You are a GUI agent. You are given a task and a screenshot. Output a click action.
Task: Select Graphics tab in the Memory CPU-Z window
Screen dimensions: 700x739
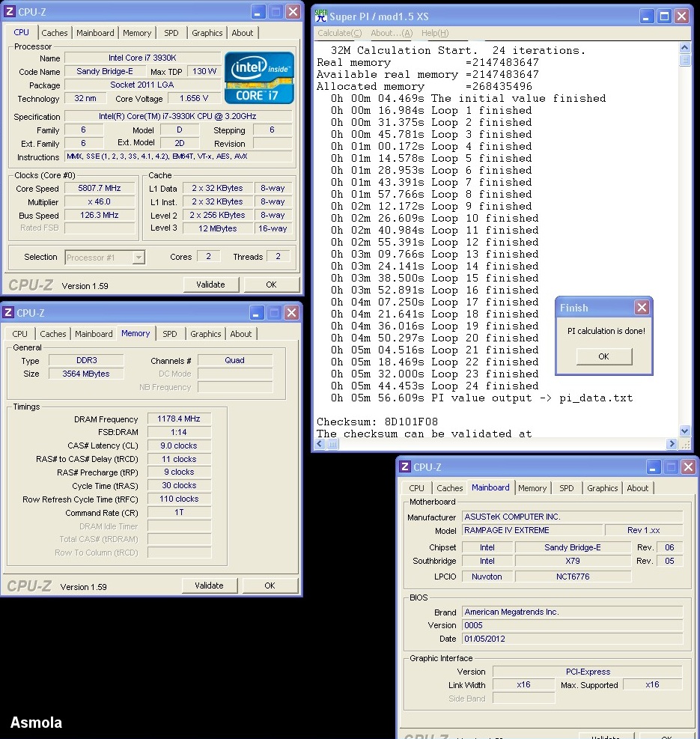[x=206, y=334]
